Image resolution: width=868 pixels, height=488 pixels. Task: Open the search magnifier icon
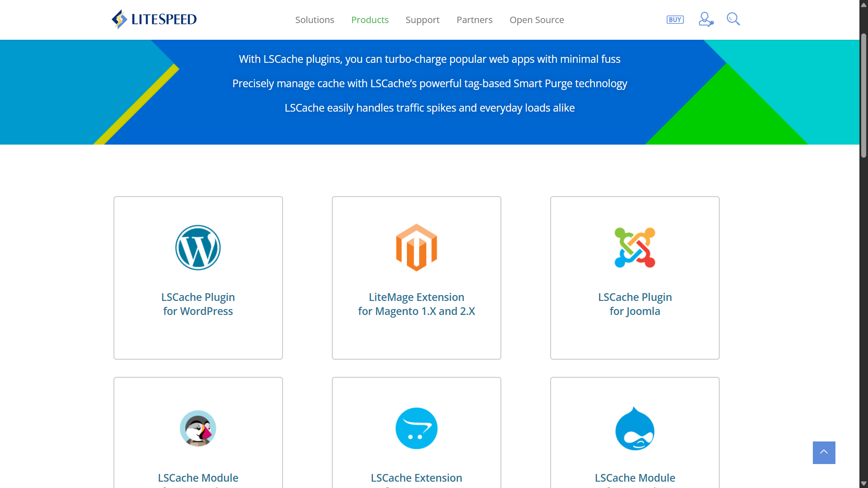click(x=733, y=19)
